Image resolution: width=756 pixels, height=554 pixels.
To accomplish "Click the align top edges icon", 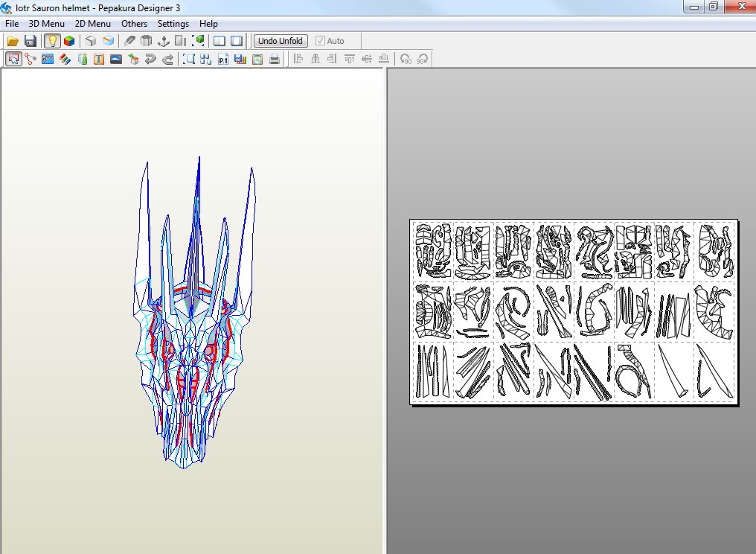I will tap(350, 60).
